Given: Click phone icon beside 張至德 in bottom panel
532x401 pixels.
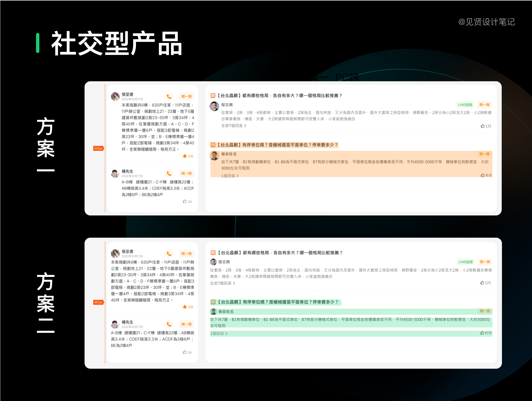Looking at the screenshot, I should click(x=169, y=254).
